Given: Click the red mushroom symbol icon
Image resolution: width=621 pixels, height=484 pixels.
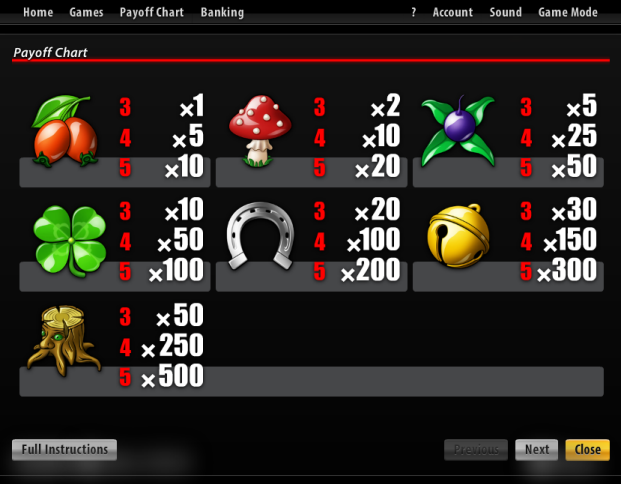Looking at the screenshot, I should 260,130.
